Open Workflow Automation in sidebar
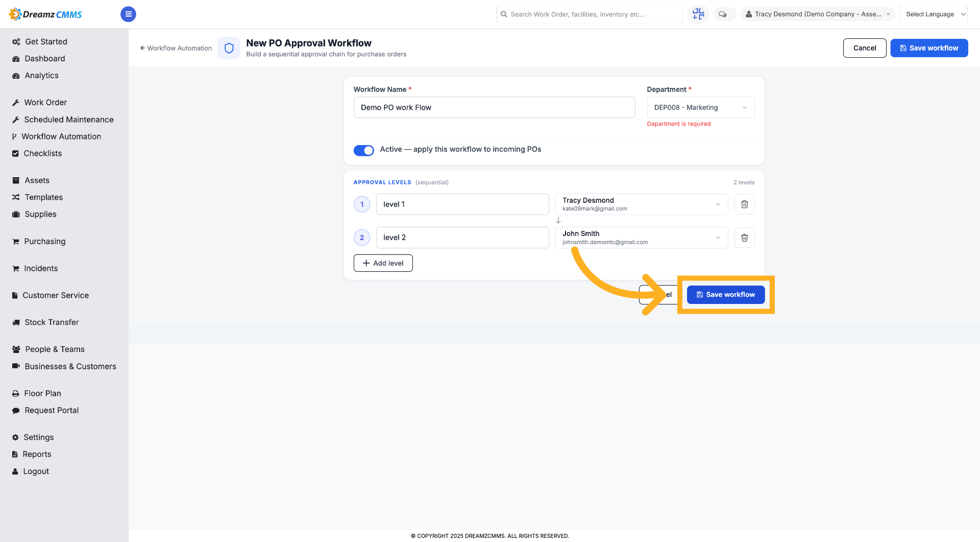The height and width of the screenshot is (542, 980). click(61, 136)
